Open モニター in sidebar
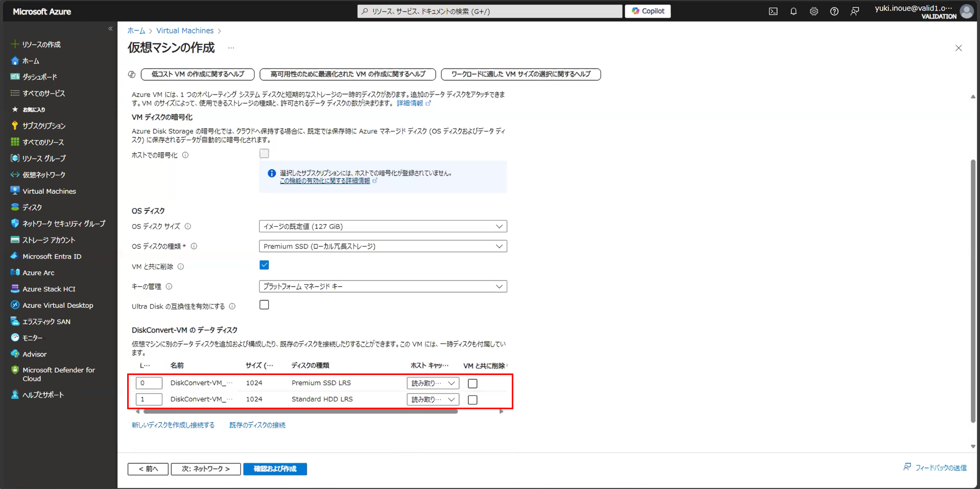 click(32, 338)
